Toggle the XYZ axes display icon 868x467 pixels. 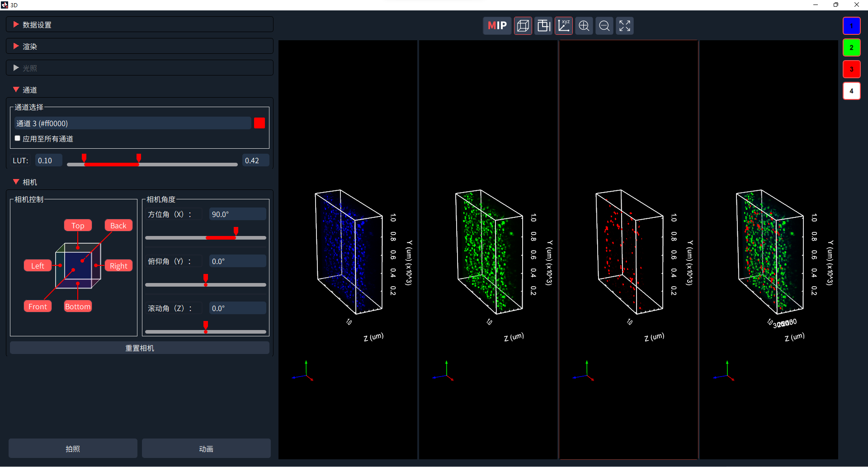564,26
